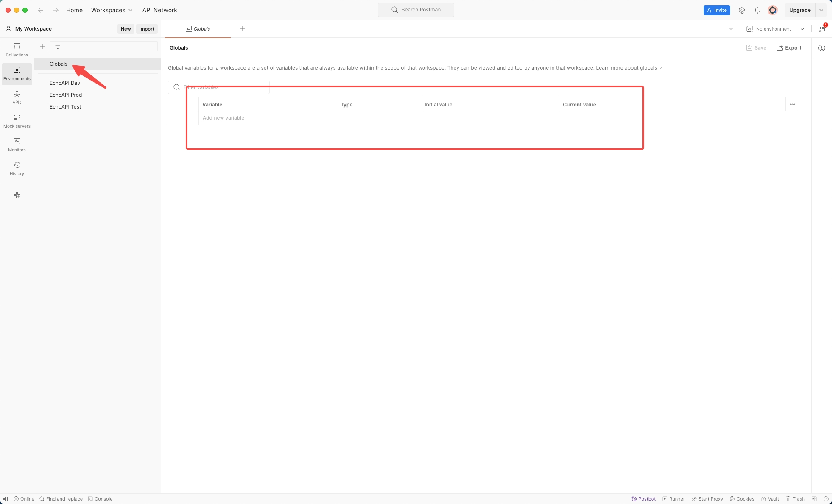
Task: Select the Environments sidebar icon
Action: pos(17,73)
